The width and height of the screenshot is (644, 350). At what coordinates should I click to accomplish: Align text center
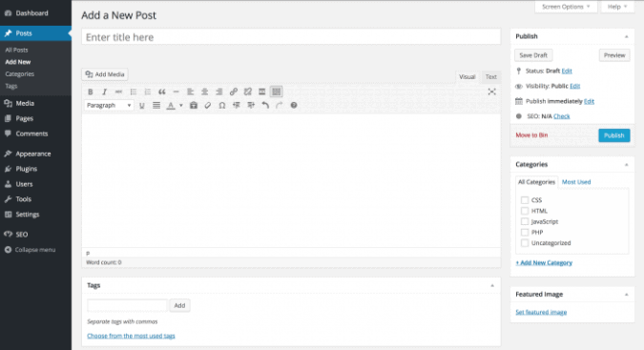click(204, 92)
